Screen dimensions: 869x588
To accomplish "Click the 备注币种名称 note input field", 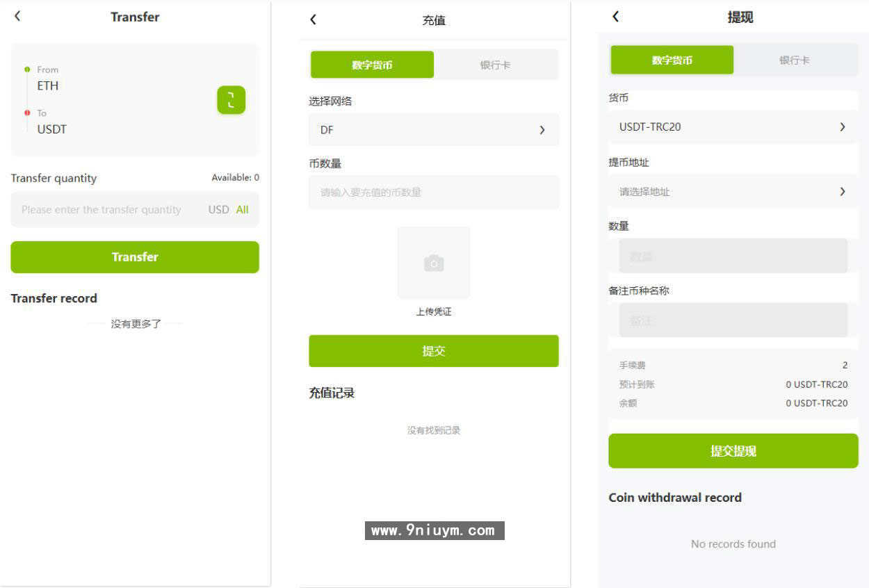I will click(732, 320).
